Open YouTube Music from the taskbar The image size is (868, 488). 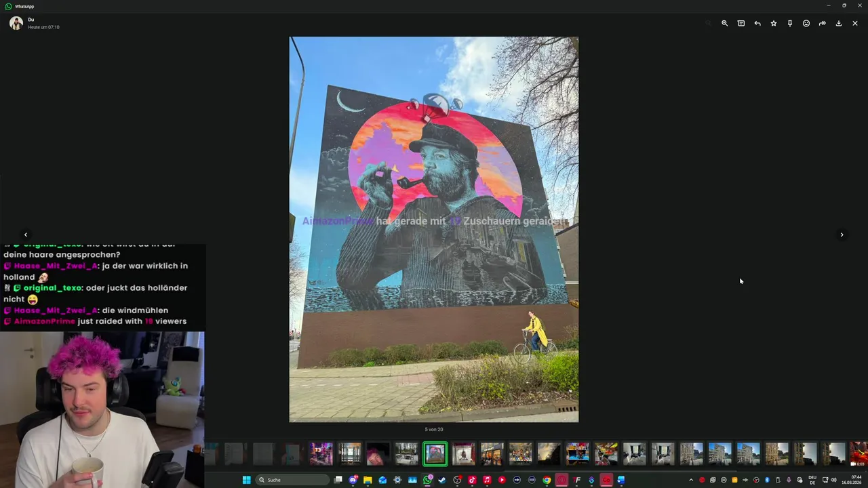502,480
